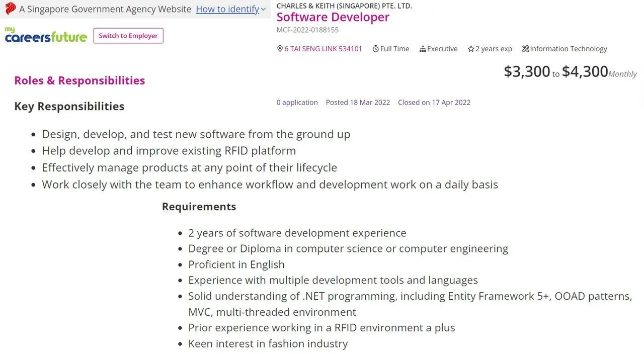Click the CHARLES & KEITH (SINGAPORE) PTE. LTD. company name
This screenshot has height=362, width=644.
pos(344,6)
